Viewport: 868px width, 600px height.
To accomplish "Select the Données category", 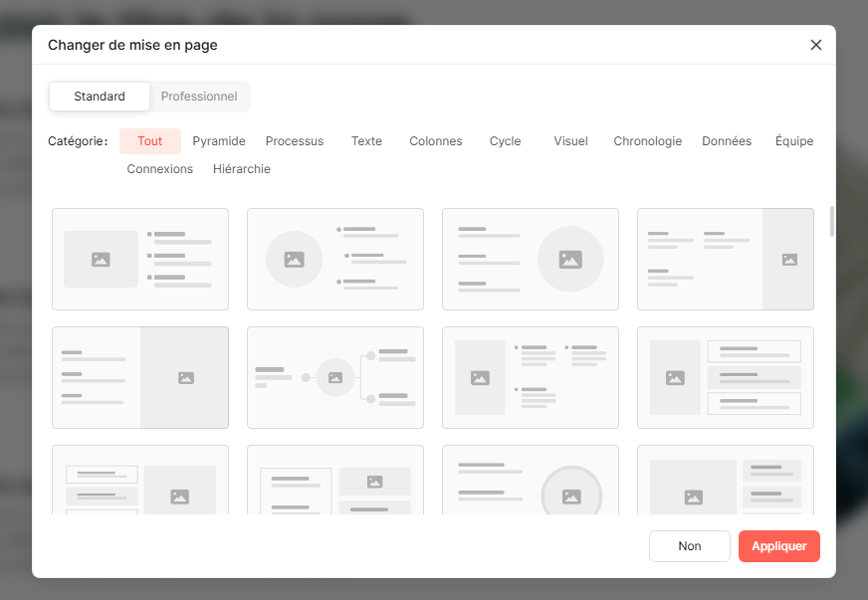I will 727,141.
